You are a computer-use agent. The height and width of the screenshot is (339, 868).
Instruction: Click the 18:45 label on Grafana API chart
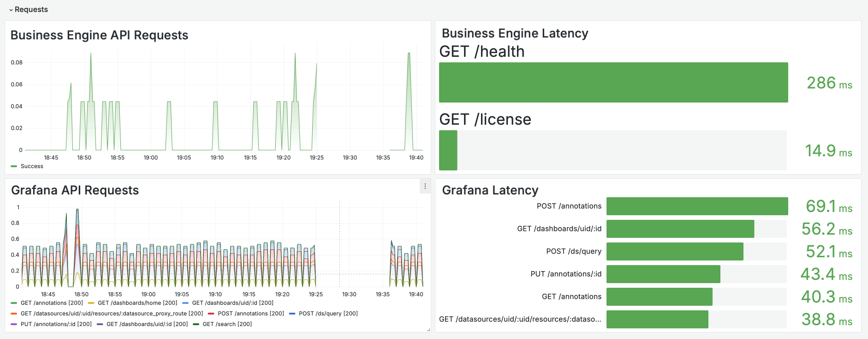point(48,294)
